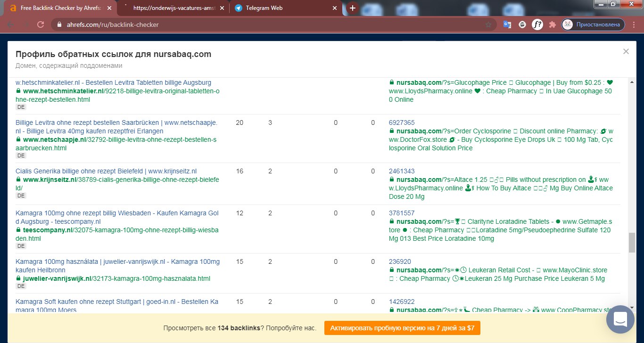The image size is (644, 343).
Task: Open the chat support bubble
Action: coord(620,319)
